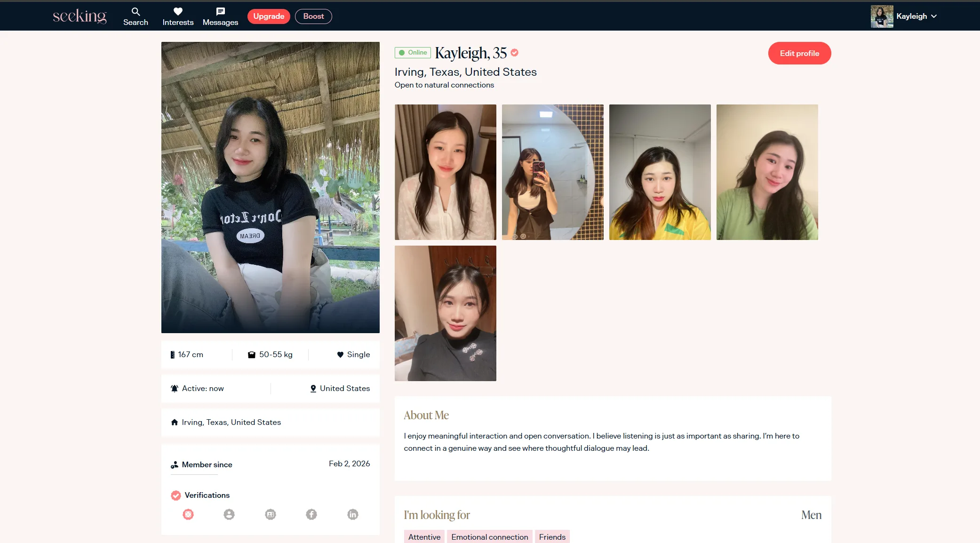Go to Seeking home via logo
The image size is (980, 543).
pos(80,16)
